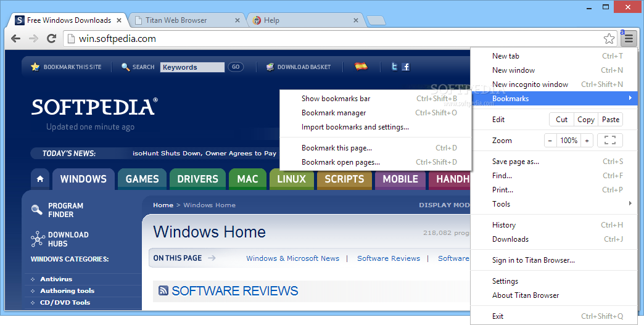Click the Keywords search field

coord(192,67)
